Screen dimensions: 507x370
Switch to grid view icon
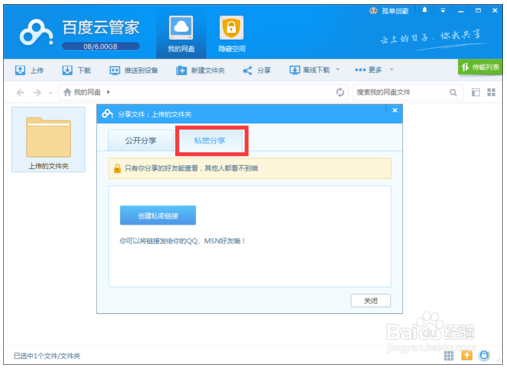(491, 92)
